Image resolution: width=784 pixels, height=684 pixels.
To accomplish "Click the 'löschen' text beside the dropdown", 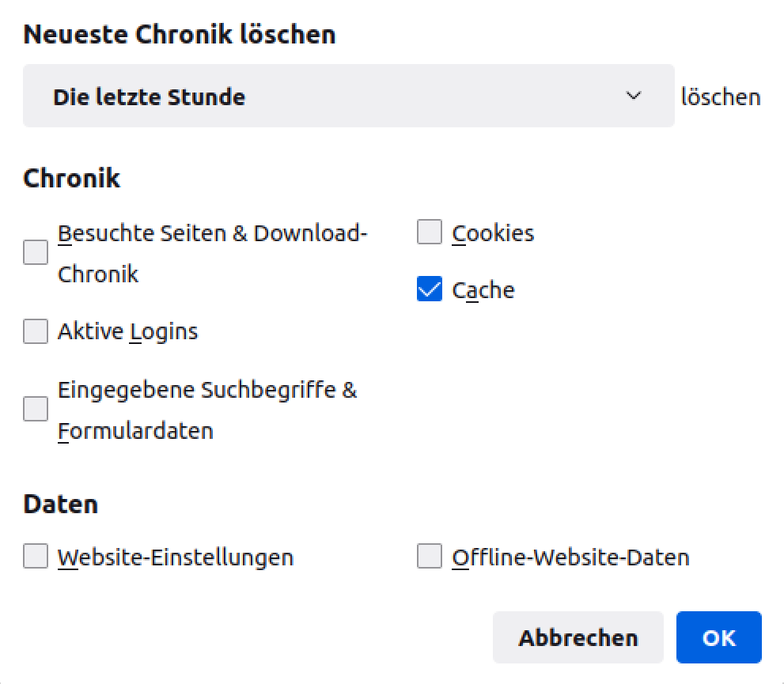I will point(721,97).
